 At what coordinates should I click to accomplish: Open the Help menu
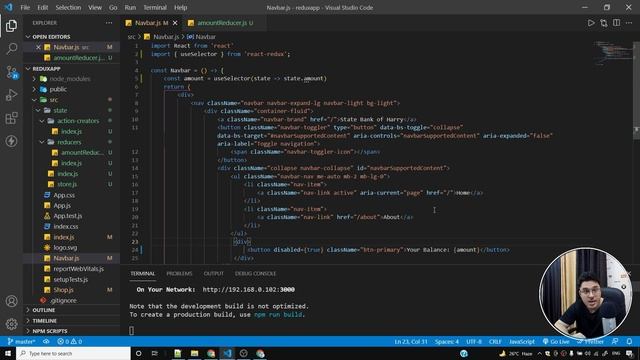pos(180,7)
